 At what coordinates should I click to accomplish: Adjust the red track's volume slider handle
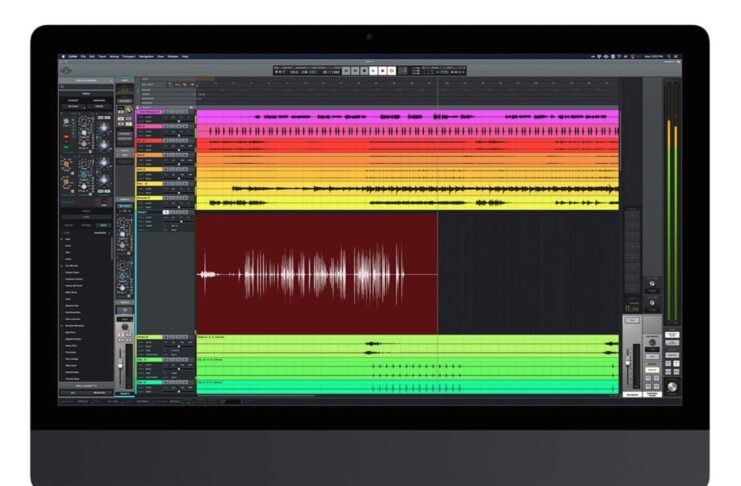pos(179,149)
